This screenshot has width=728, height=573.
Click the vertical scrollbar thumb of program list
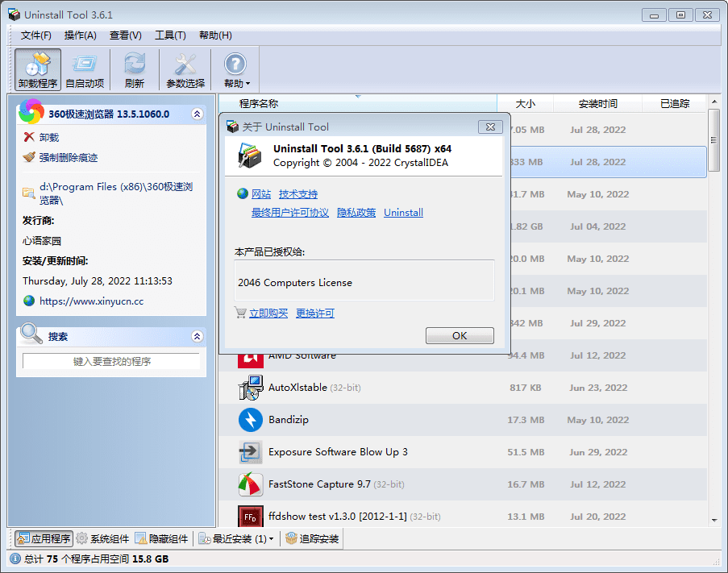(714, 140)
